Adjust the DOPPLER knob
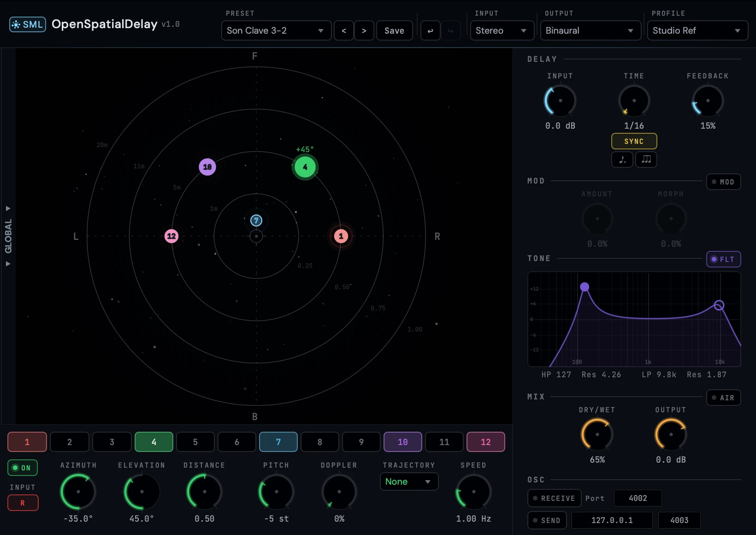Screen dimensions: 756x535 tap(339, 492)
